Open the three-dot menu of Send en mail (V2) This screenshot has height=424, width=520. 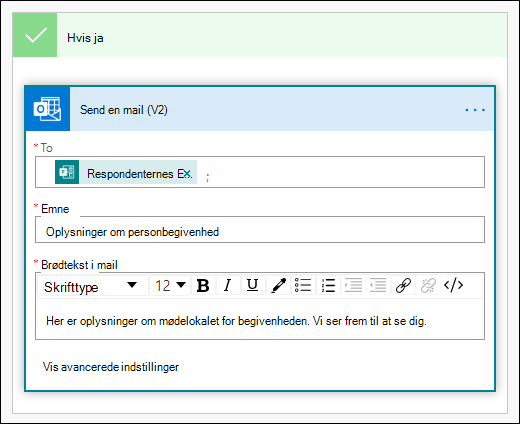[x=475, y=110]
